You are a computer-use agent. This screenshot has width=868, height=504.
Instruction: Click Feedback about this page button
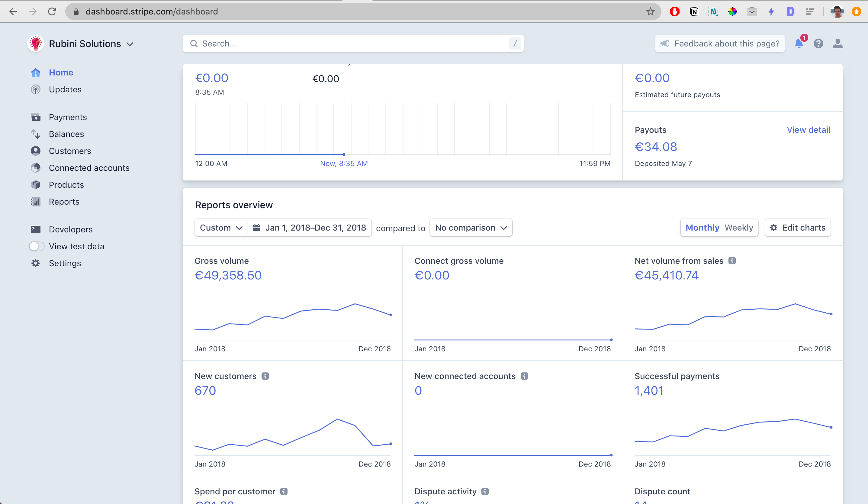(720, 44)
